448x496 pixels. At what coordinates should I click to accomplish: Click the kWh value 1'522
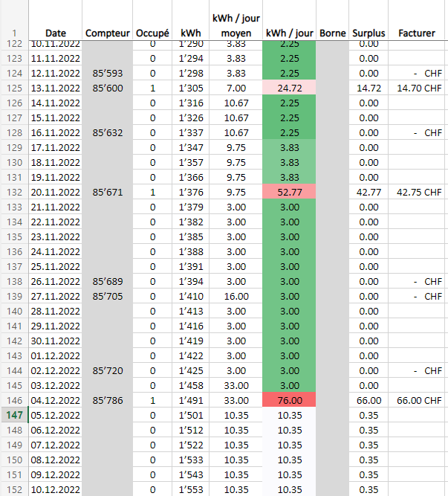pos(190,445)
